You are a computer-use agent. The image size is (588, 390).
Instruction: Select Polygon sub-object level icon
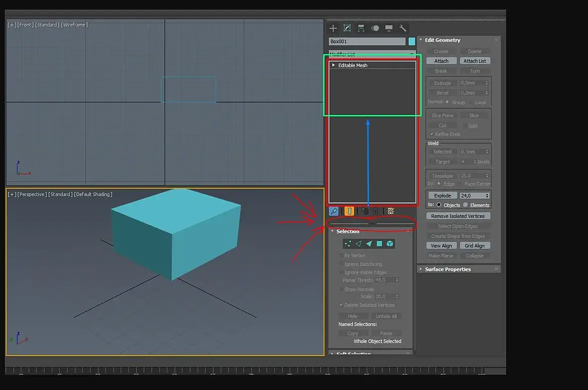tap(379, 243)
